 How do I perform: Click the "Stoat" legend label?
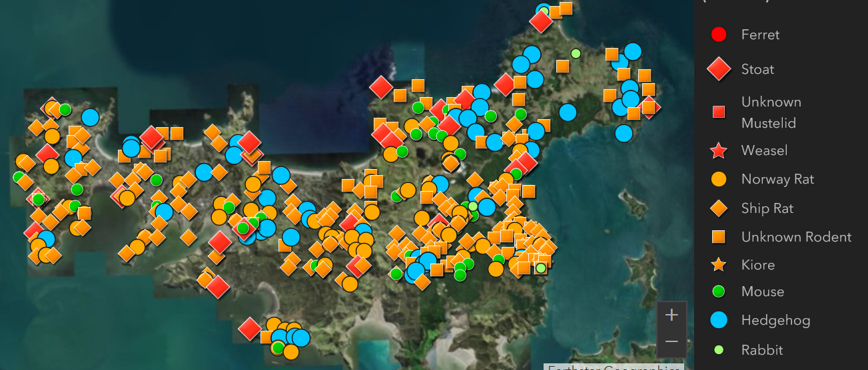click(x=757, y=69)
